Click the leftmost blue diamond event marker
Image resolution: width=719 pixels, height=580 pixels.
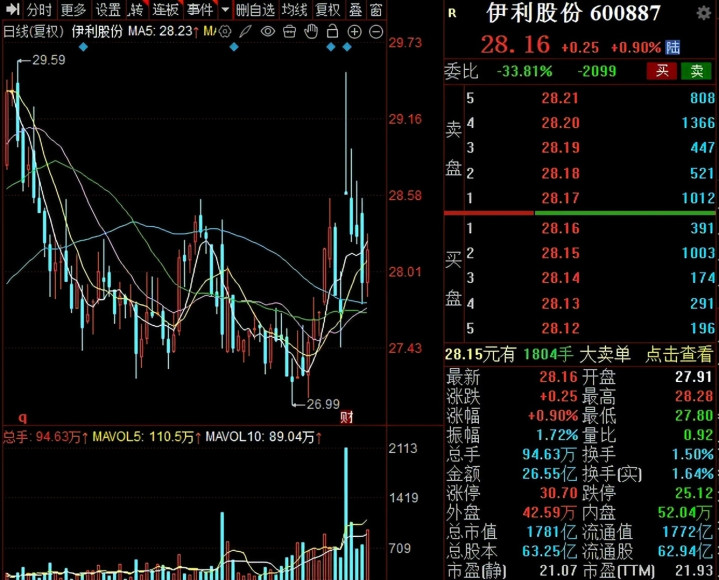[x=83, y=47]
